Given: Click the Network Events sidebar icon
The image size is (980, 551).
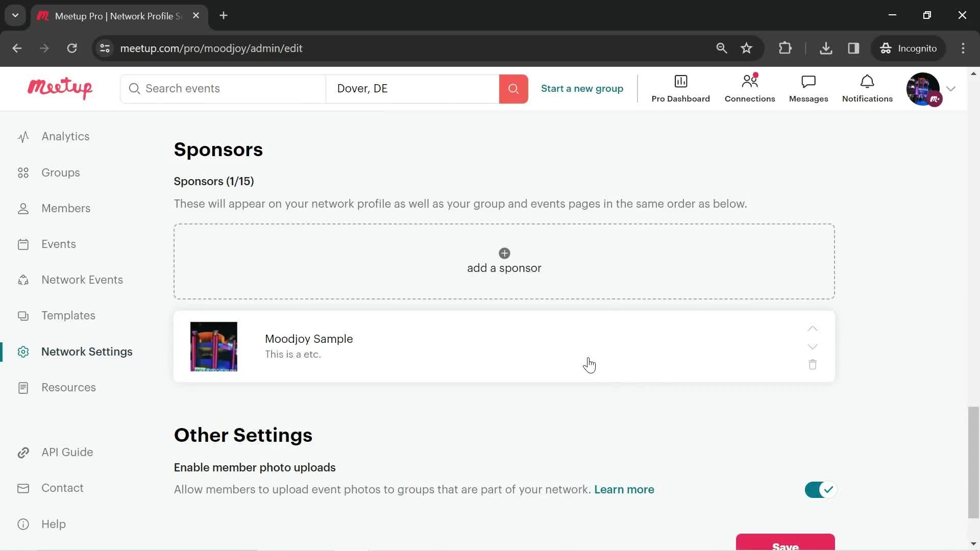Looking at the screenshot, I should tap(22, 280).
